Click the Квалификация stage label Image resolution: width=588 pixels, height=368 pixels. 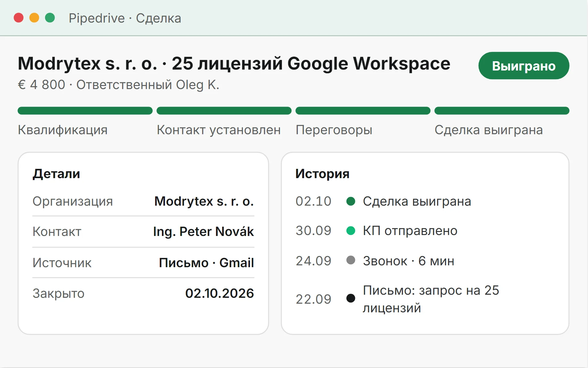(63, 130)
